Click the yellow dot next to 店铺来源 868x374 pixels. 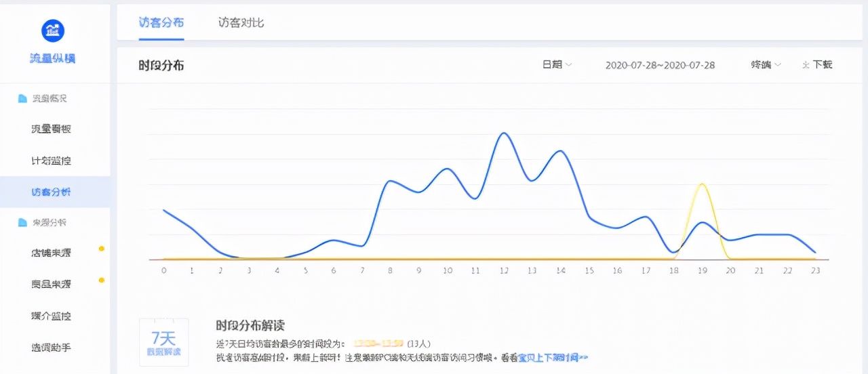pos(102,249)
